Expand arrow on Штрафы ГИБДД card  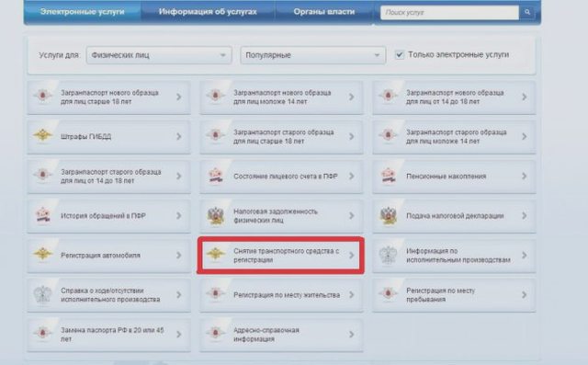179,137
